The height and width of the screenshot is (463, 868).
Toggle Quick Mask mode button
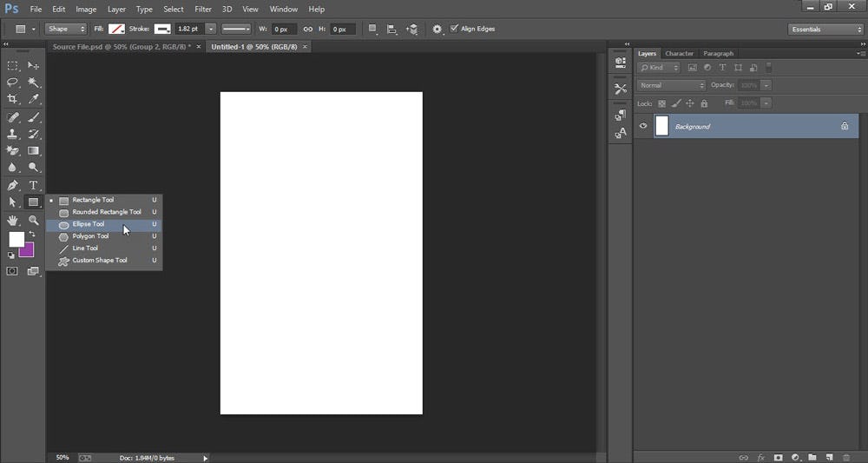pyautogui.click(x=13, y=271)
